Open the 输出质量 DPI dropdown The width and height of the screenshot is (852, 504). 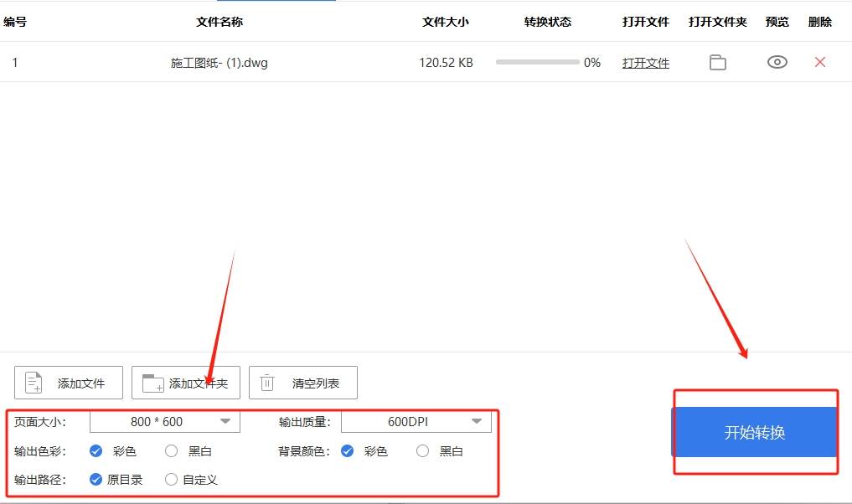click(476, 422)
